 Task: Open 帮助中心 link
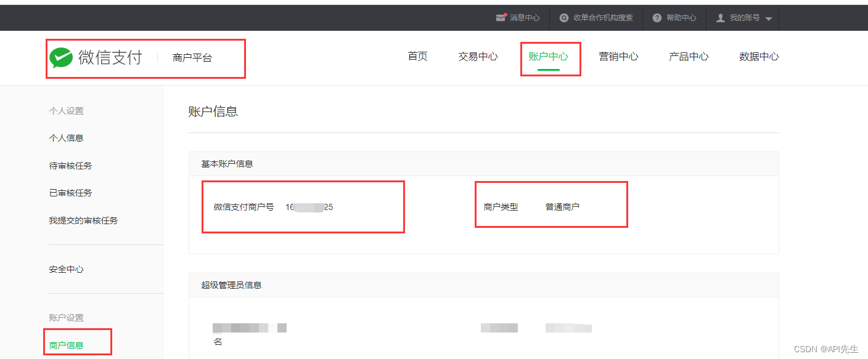point(681,18)
